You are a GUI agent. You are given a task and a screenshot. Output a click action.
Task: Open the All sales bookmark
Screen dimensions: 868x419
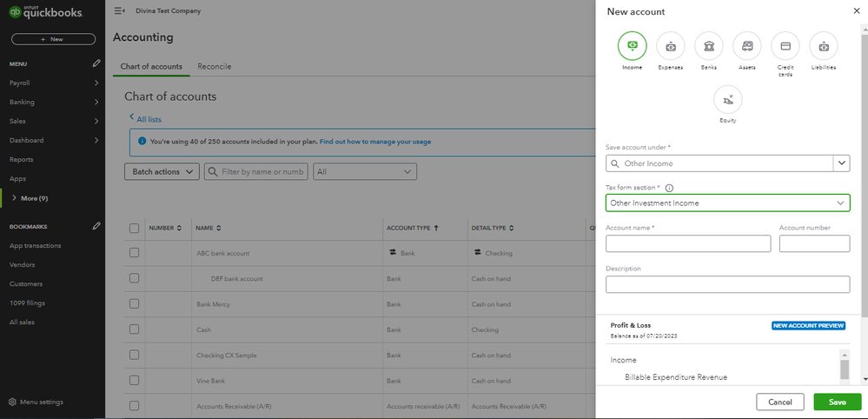pyautogui.click(x=22, y=323)
